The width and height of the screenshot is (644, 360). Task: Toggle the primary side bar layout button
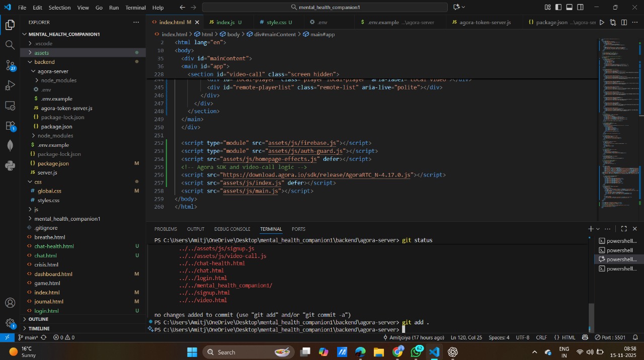click(558, 8)
